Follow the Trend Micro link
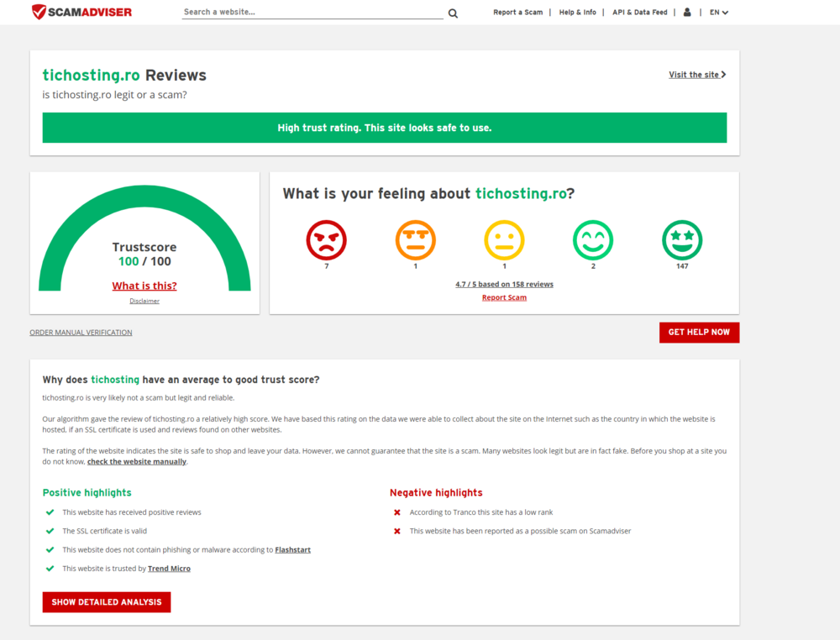The image size is (840, 640). 170,569
